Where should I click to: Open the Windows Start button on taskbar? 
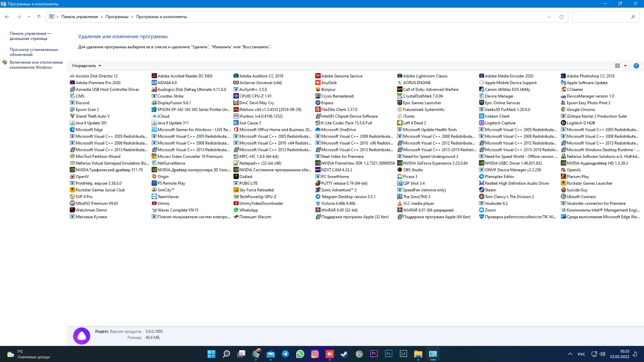(211, 354)
